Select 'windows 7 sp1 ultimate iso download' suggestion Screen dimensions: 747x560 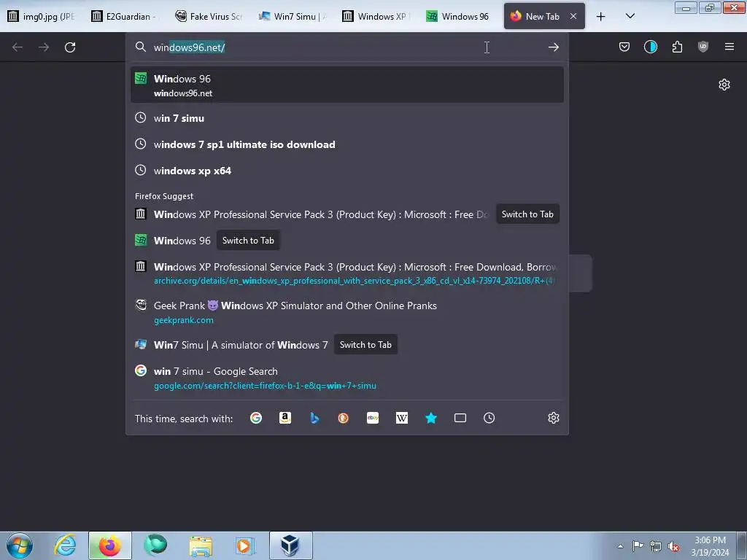[347, 144]
